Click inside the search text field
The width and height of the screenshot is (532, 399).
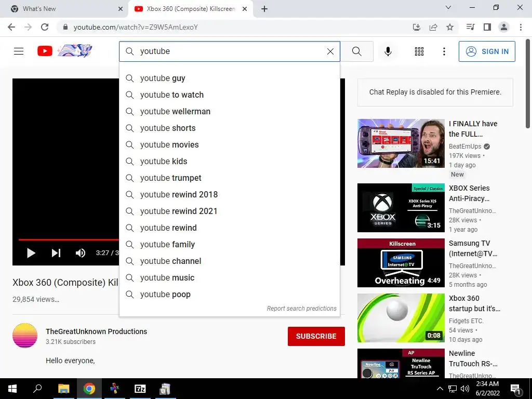coord(231,51)
